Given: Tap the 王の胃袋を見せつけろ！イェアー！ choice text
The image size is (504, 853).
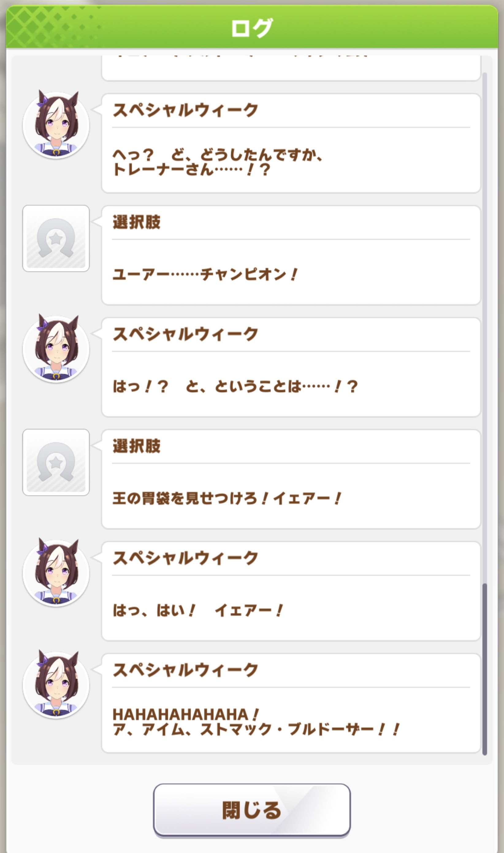Looking at the screenshot, I should click(227, 498).
